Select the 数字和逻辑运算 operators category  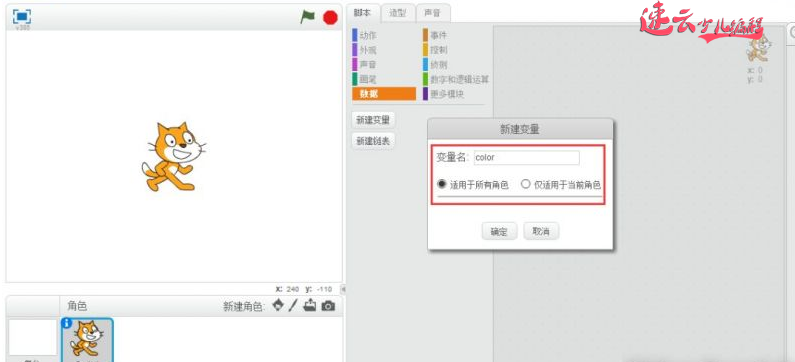456,80
